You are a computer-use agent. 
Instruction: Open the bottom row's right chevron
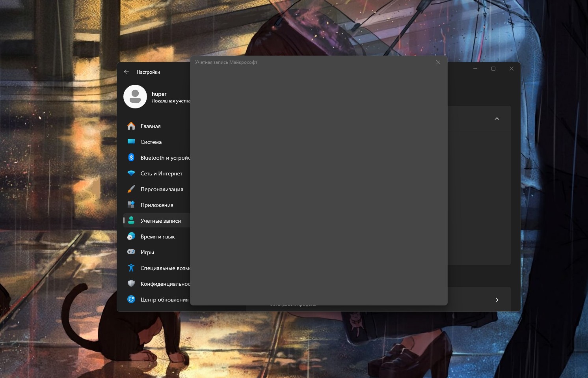[497, 300]
